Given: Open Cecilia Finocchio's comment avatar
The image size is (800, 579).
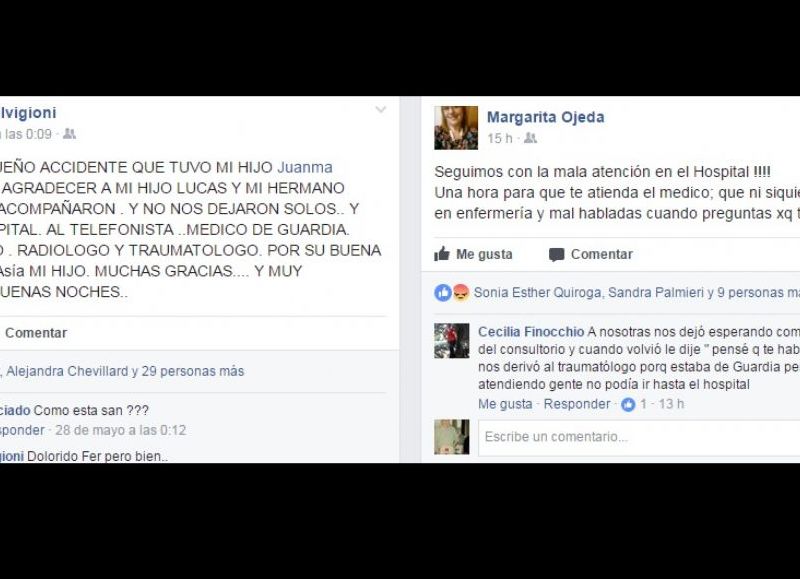Looking at the screenshot, I should tap(452, 341).
